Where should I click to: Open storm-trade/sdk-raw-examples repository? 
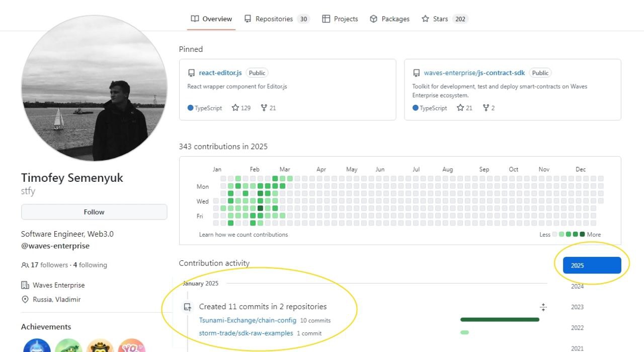pyautogui.click(x=246, y=333)
